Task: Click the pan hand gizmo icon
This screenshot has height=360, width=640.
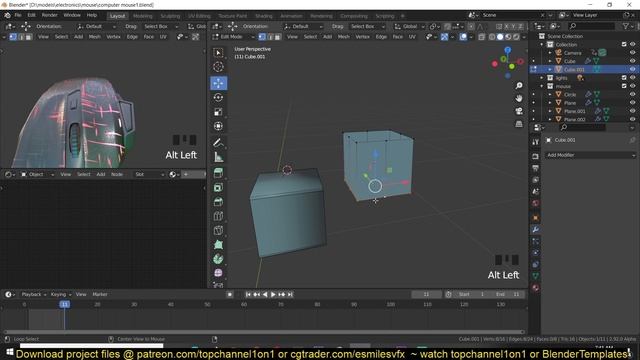Action: [x=519, y=98]
